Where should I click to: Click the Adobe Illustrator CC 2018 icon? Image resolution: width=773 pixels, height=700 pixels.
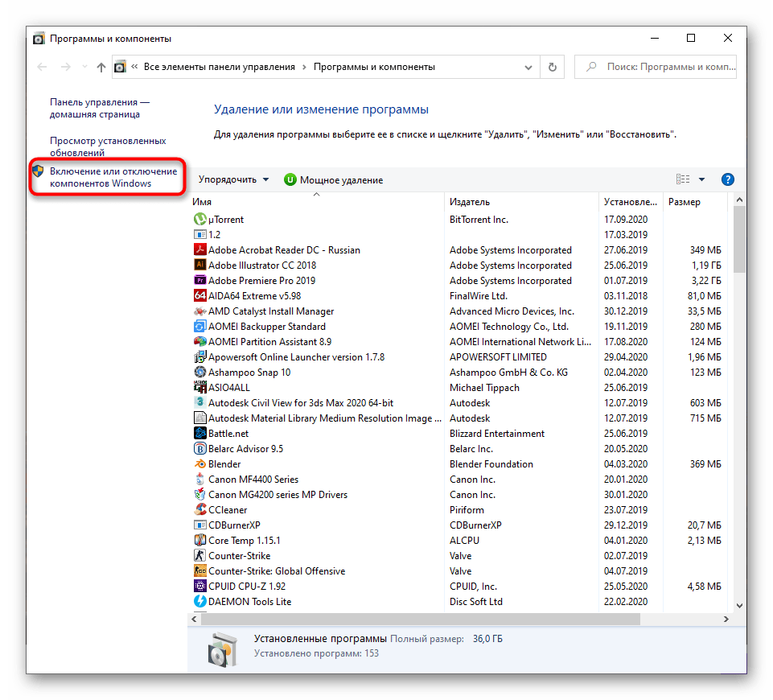199,265
